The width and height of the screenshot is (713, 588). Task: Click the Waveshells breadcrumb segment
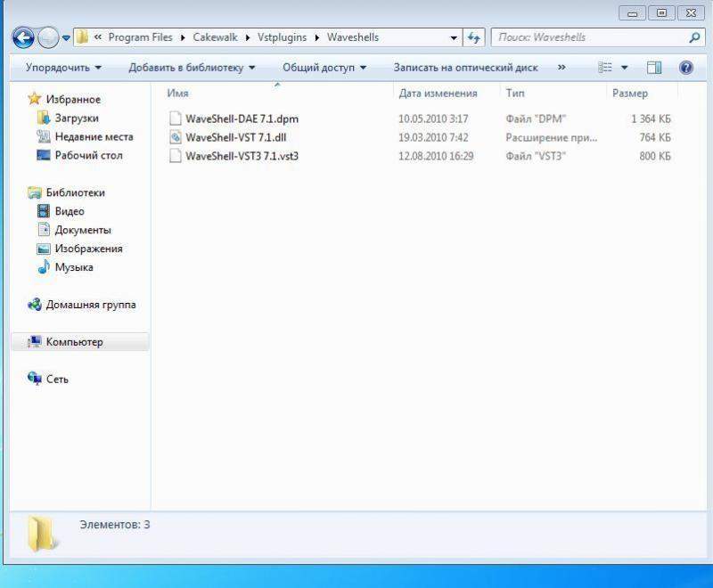click(353, 37)
